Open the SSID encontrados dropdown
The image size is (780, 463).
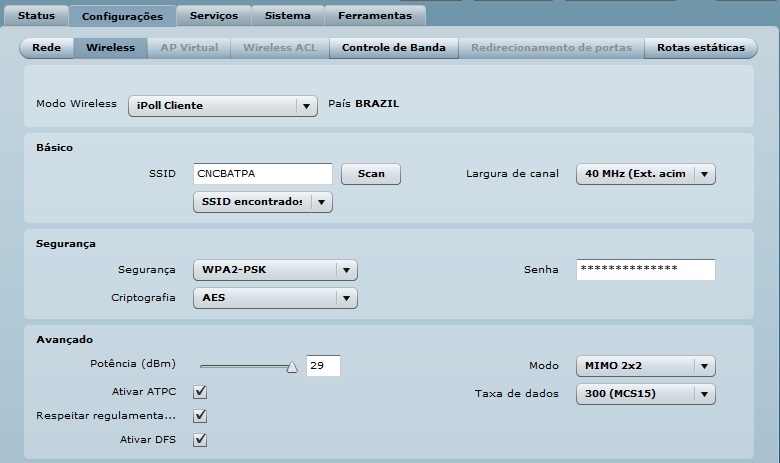261,202
